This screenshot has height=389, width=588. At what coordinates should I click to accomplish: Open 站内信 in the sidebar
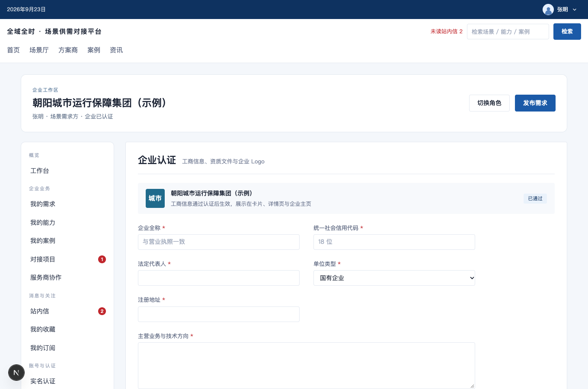point(67,311)
